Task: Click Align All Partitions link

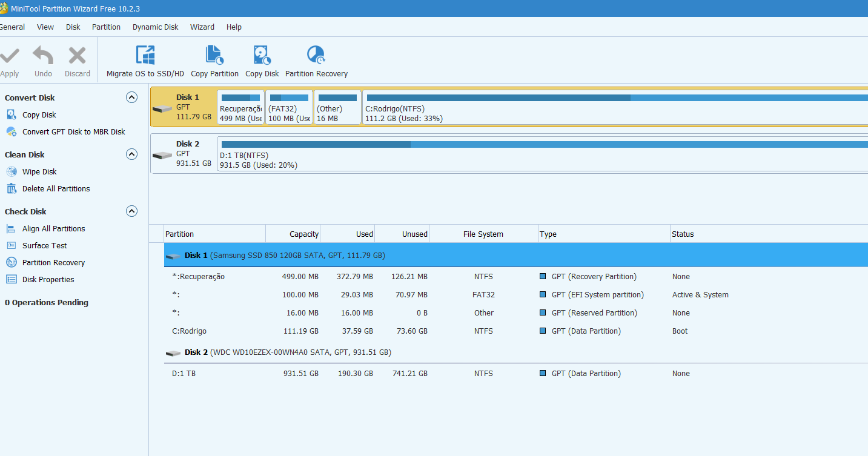Action: tap(54, 228)
